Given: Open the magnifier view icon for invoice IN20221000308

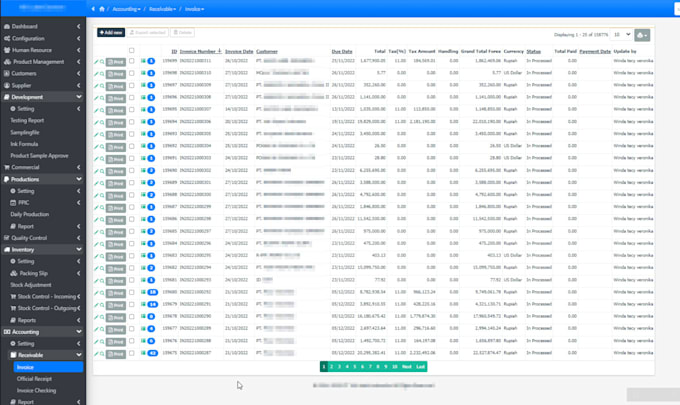Looking at the screenshot, I should (102, 98).
